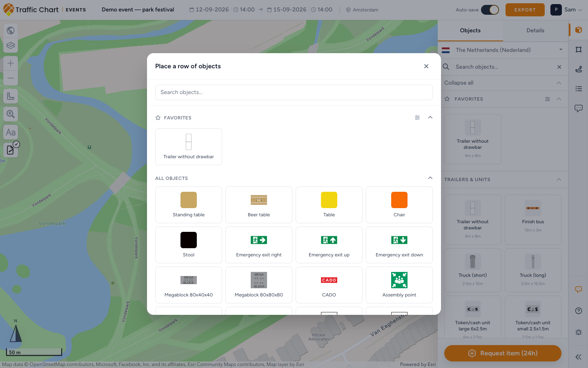Open favorites settings in the dialog
588x368 pixels.
pyautogui.click(x=417, y=118)
